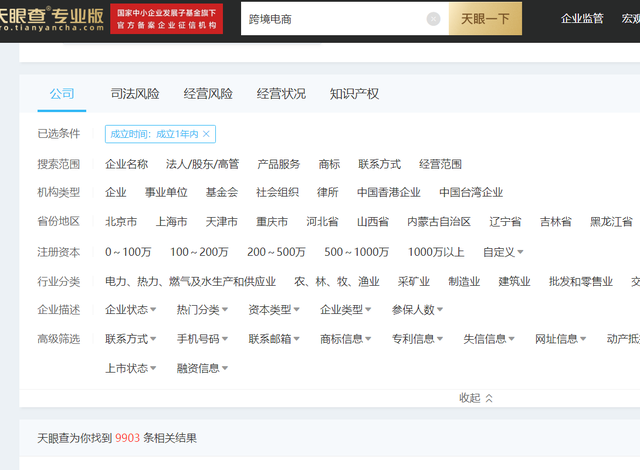Select 中国香港企业 institution type
Image resolution: width=640 pixels, height=470 pixels.
(x=389, y=193)
